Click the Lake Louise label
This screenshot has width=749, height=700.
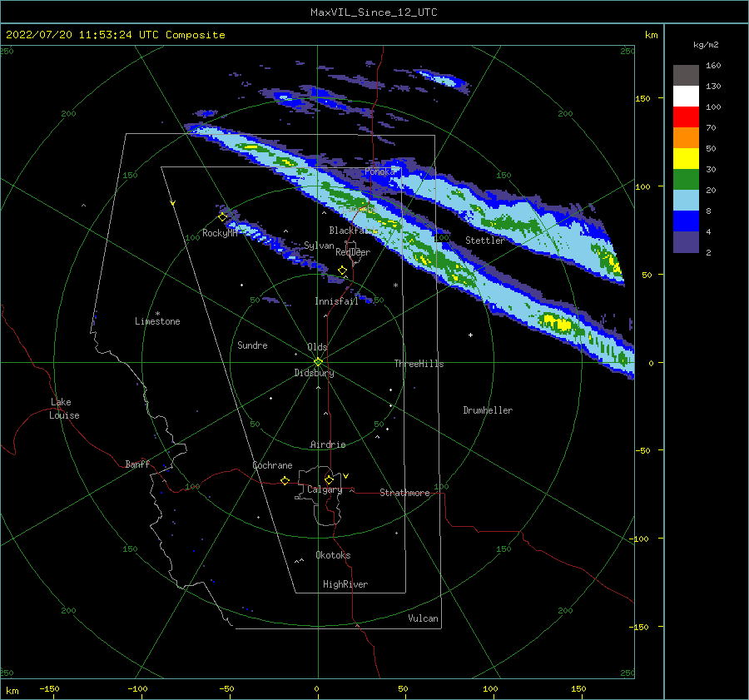(64, 409)
